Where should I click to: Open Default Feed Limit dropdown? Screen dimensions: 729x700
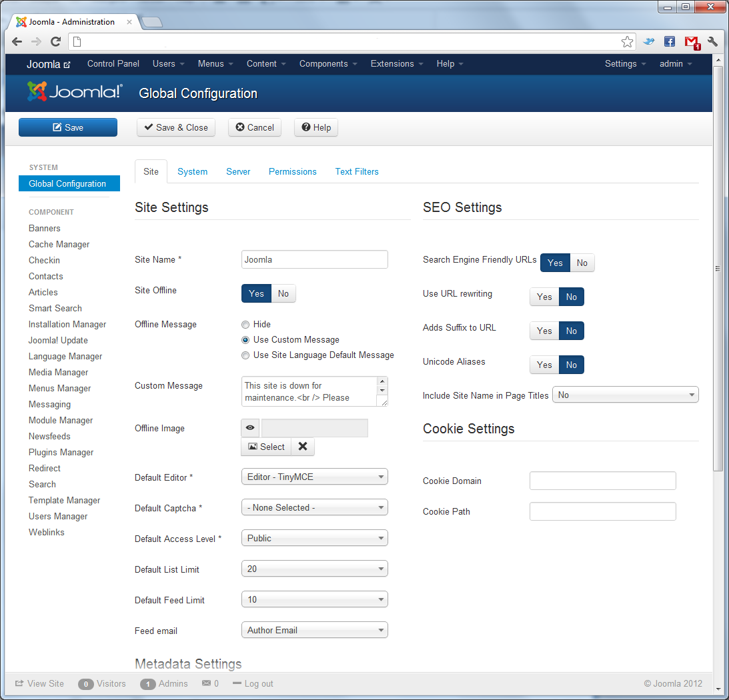(315, 599)
